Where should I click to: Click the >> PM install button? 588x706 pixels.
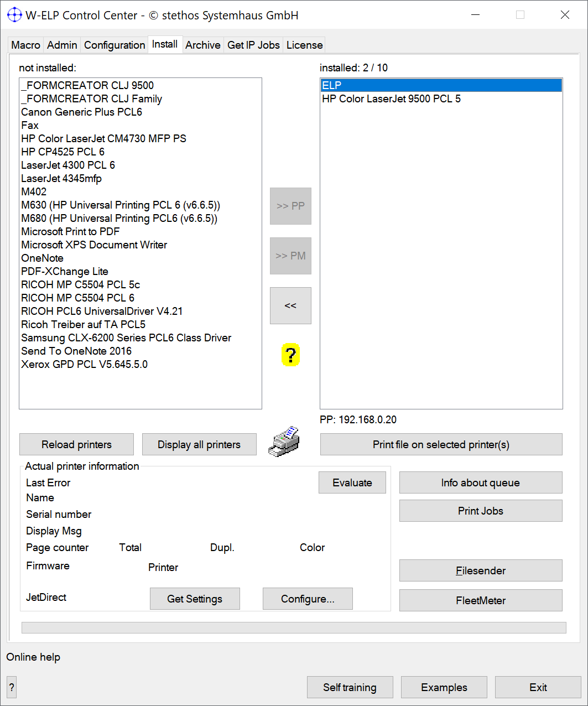(x=290, y=256)
